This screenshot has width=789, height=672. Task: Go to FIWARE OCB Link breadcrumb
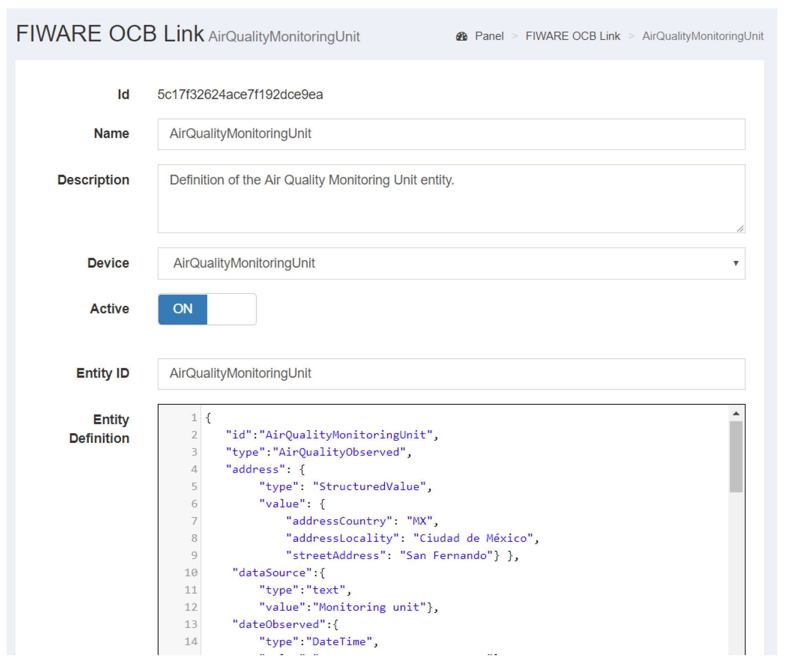pos(573,36)
